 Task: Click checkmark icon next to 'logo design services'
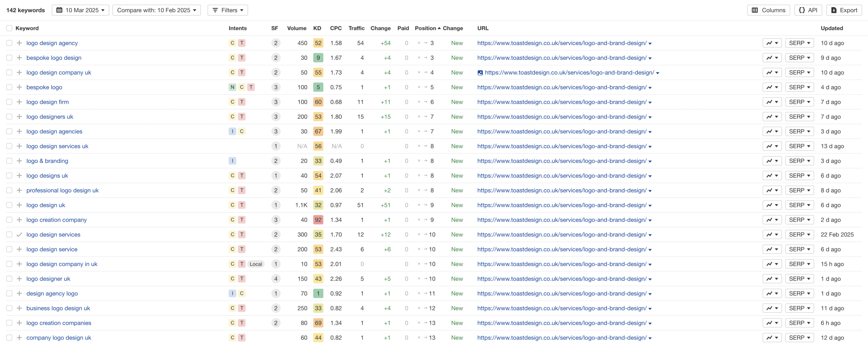point(19,234)
